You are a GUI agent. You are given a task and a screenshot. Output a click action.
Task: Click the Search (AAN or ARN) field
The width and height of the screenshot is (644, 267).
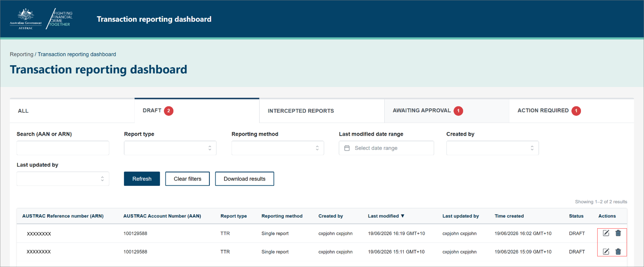pyautogui.click(x=63, y=148)
